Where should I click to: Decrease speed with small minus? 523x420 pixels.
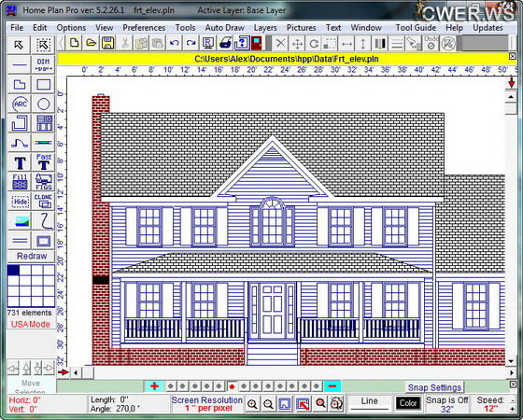(x=513, y=400)
